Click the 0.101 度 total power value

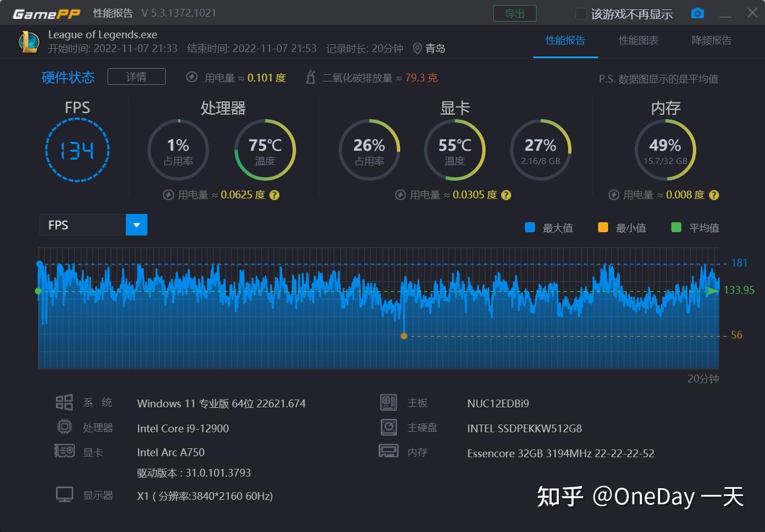(x=267, y=78)
